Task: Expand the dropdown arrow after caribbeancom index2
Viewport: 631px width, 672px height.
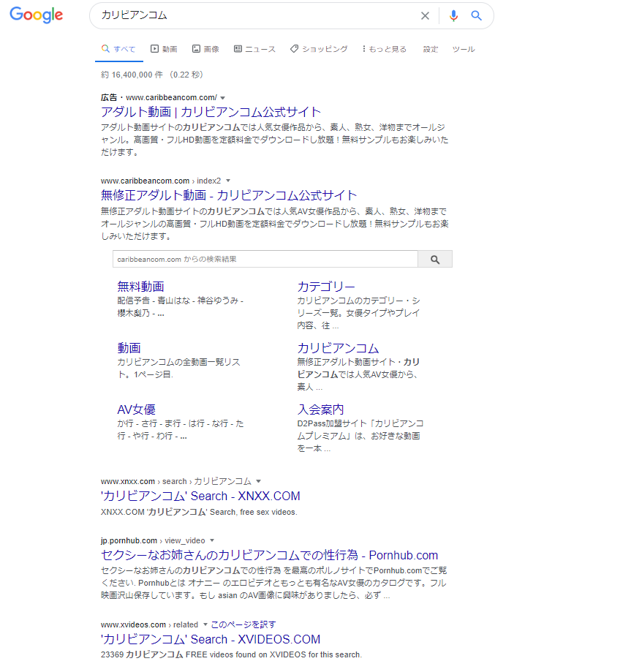Action: pyautogui.click(x=228, y=181)
